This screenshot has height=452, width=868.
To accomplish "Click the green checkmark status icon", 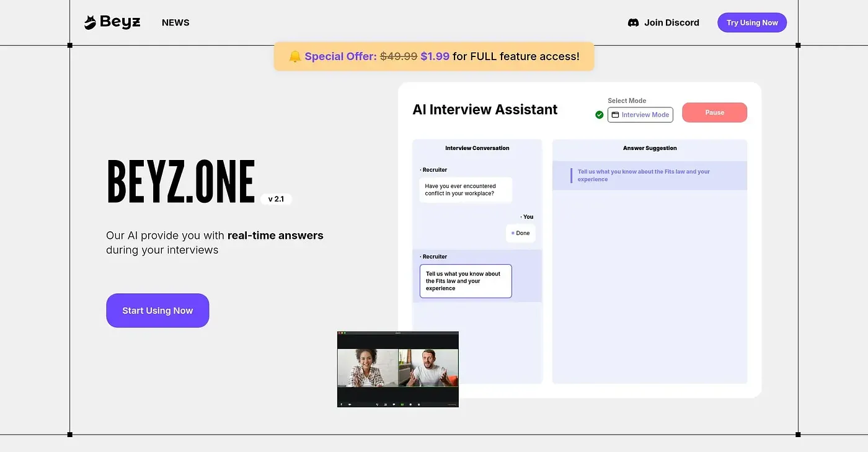I will click(x=599, y=115).
